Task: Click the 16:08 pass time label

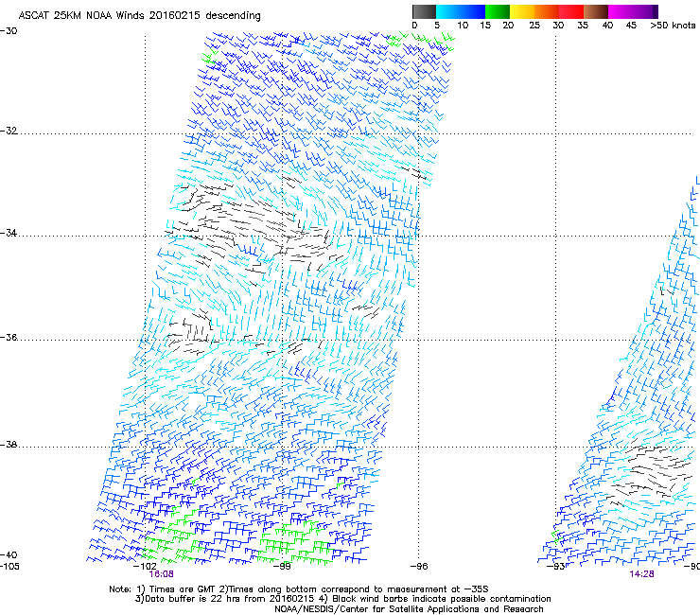Action: pyautogui.click(x=160, y=574)
